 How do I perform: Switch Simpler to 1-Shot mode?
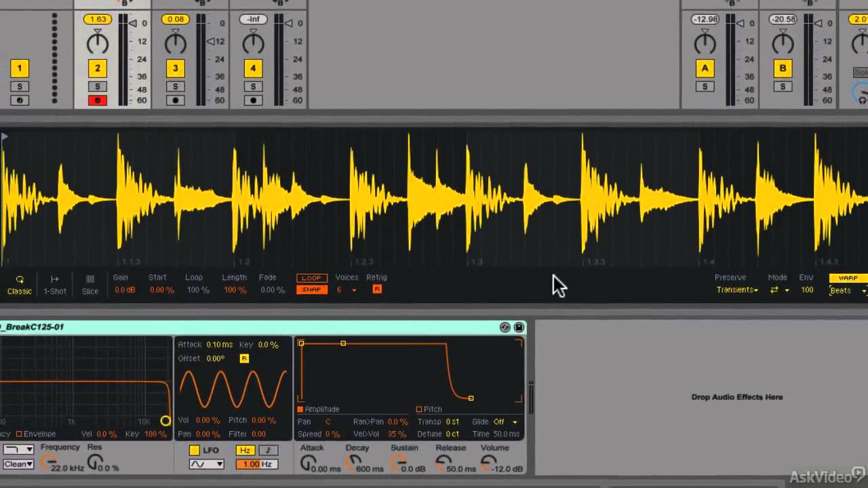[x=55, y=285]
